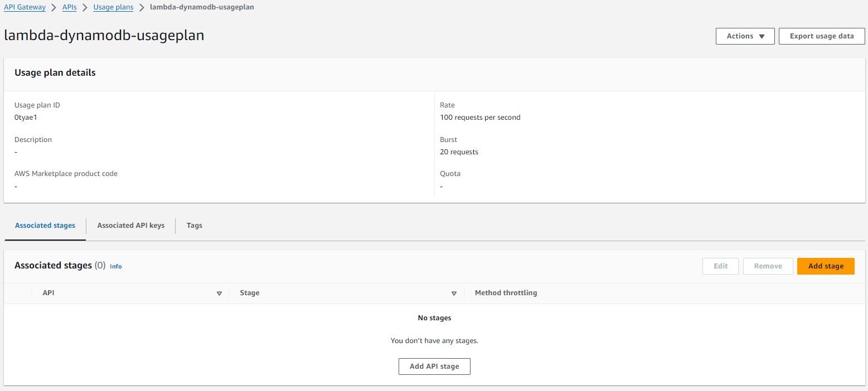Screen dimensions: 868x391
Task: Select usage plan ID value 0tyae1
Action: [x=26, y=118]
